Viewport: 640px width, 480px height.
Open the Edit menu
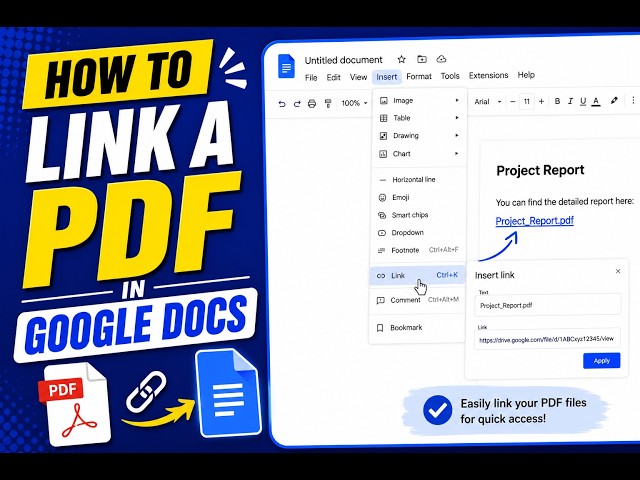click(333, 78)
